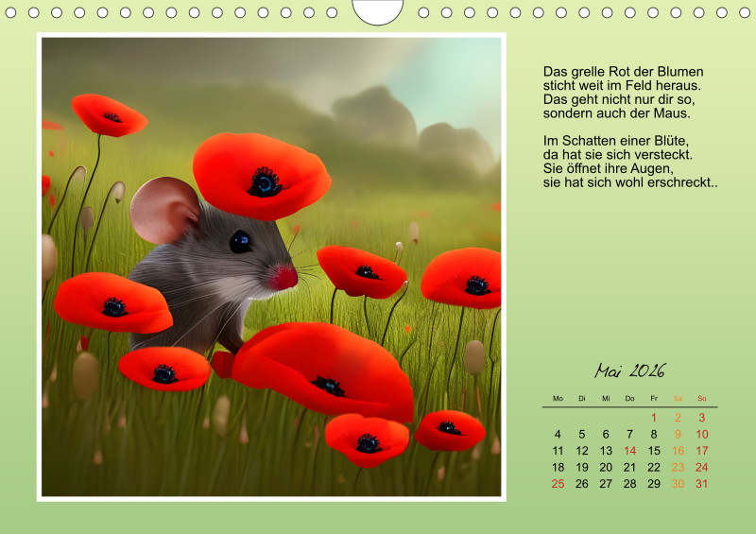Choose date 8 in the calendar grid
This screenshot has height=534, width=756.
click(654, 434)
